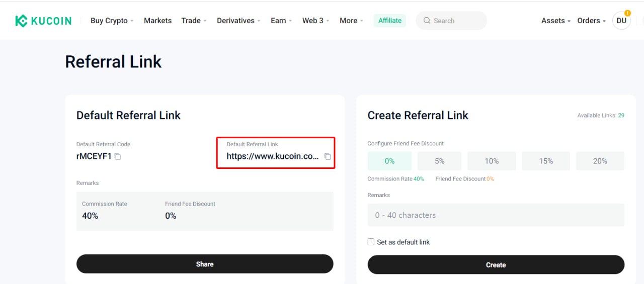Choose 20% friend fee discount

pyautogui.click(x=600, y=161)
